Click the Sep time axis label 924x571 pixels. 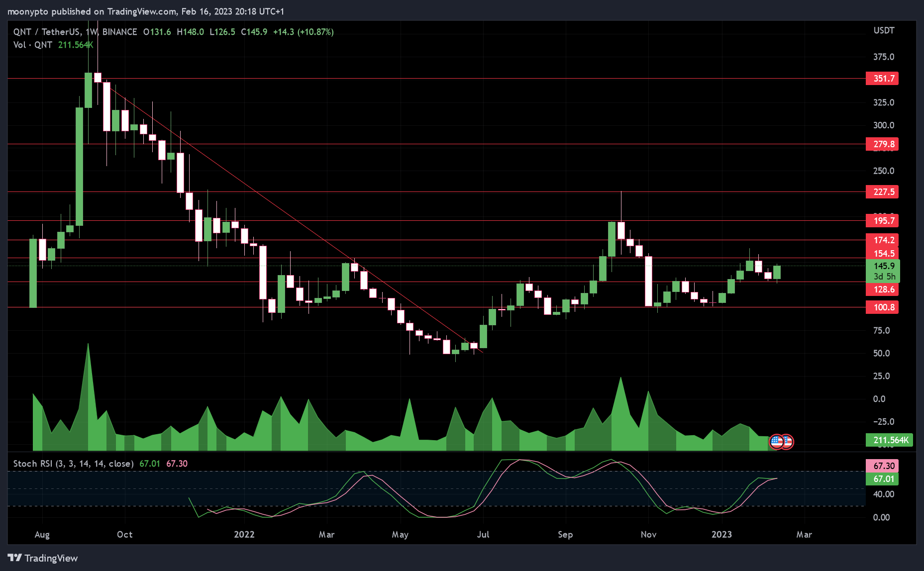(x=565, y=535)
